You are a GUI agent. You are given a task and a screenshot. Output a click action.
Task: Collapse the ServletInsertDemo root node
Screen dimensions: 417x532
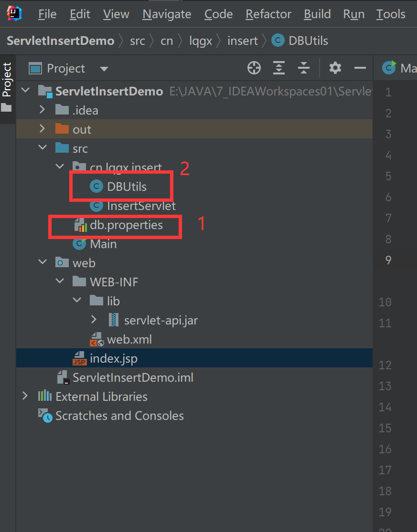coord(25,90)
